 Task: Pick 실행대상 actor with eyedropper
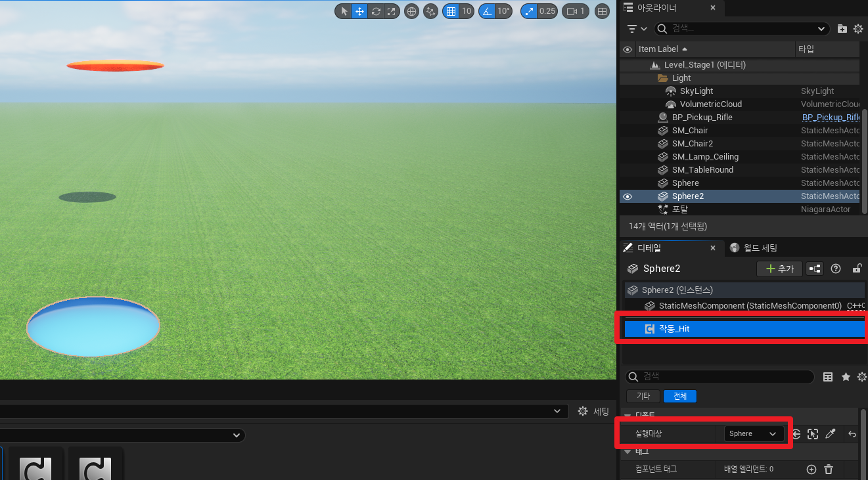(830, 434)
